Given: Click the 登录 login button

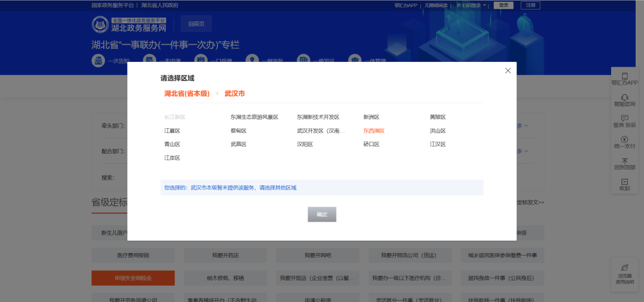Looking at the screenshot, I should pyautogui.click(x=504, y=5).
